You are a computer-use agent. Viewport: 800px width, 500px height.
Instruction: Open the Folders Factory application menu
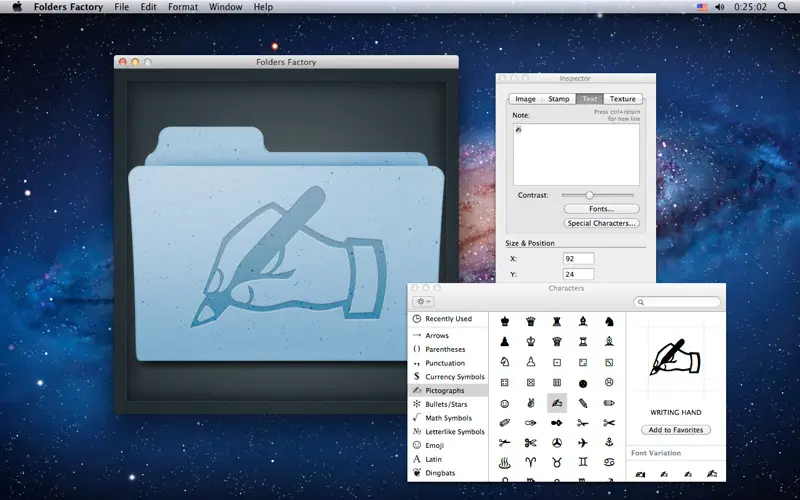coord(68,7)
